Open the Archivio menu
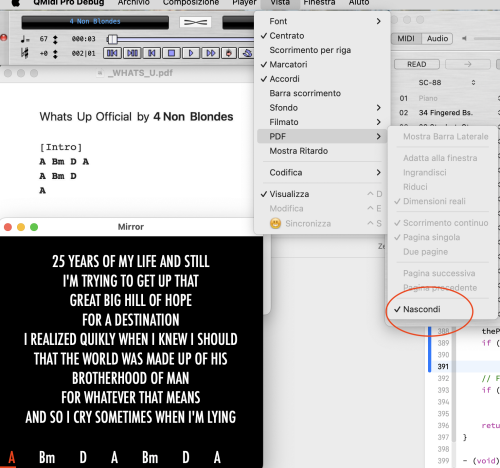Screen dimensions: 500x468 133,3
